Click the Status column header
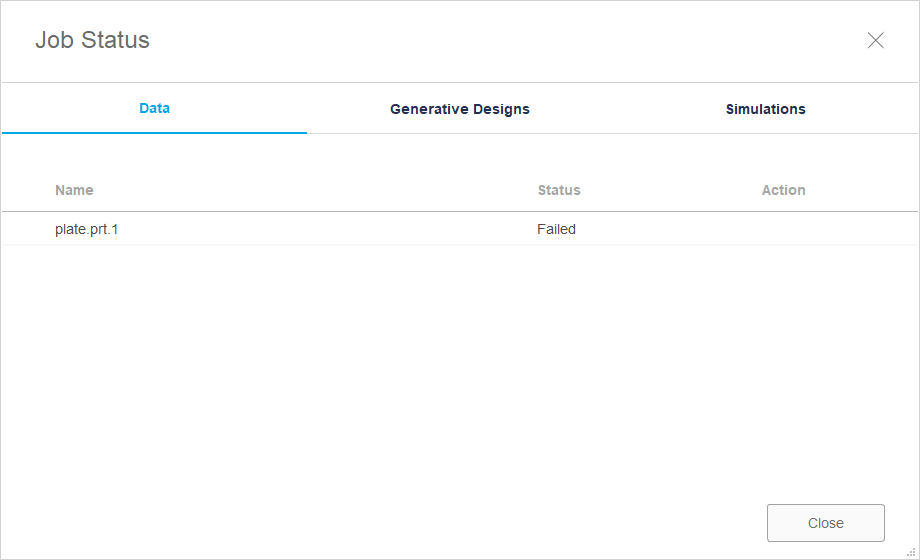Viewport: 920px width, 560px height. pyautogui.click(x=559, y=190)
